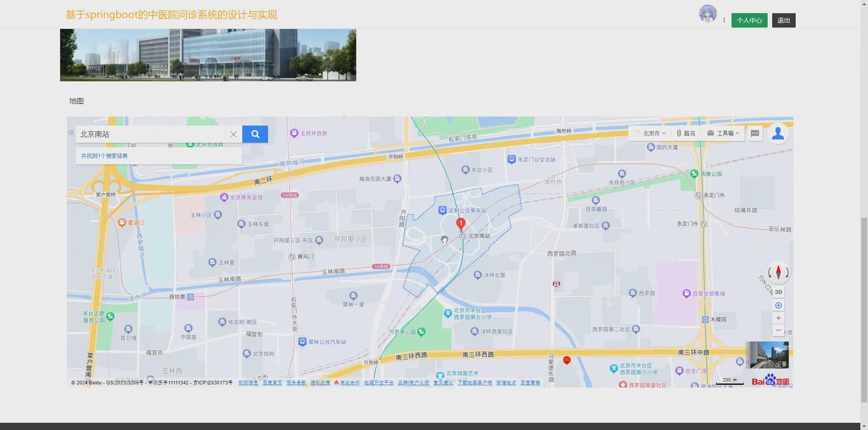Screen dimensions: 868x430
Task: Click the 木樨园 subway marker
Action: [x=705, y=319]
